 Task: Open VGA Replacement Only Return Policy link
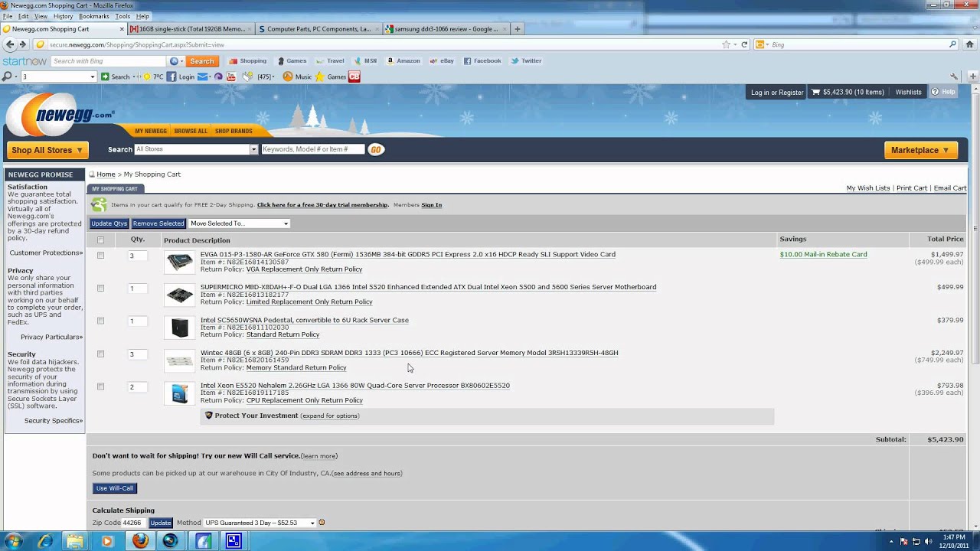(304, 269)
